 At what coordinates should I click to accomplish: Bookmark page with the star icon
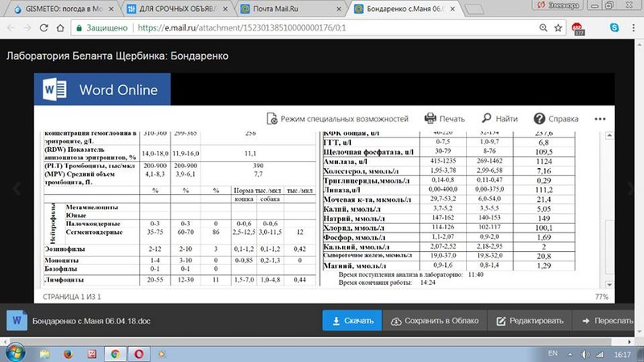[558, 28]
